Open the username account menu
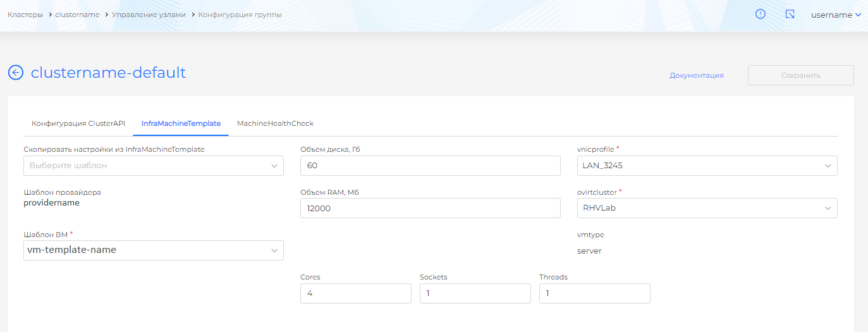Screen dimensions: 868x332 coord(836,15)
